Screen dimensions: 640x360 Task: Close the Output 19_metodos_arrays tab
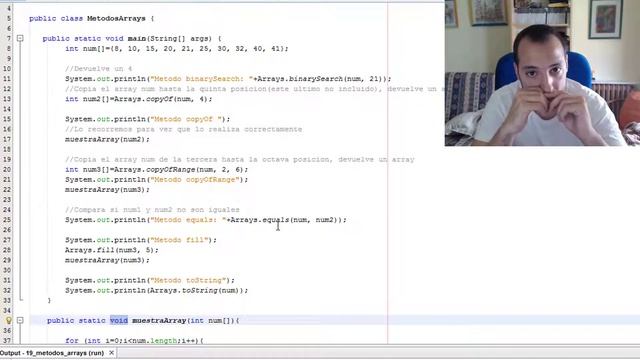111,353
